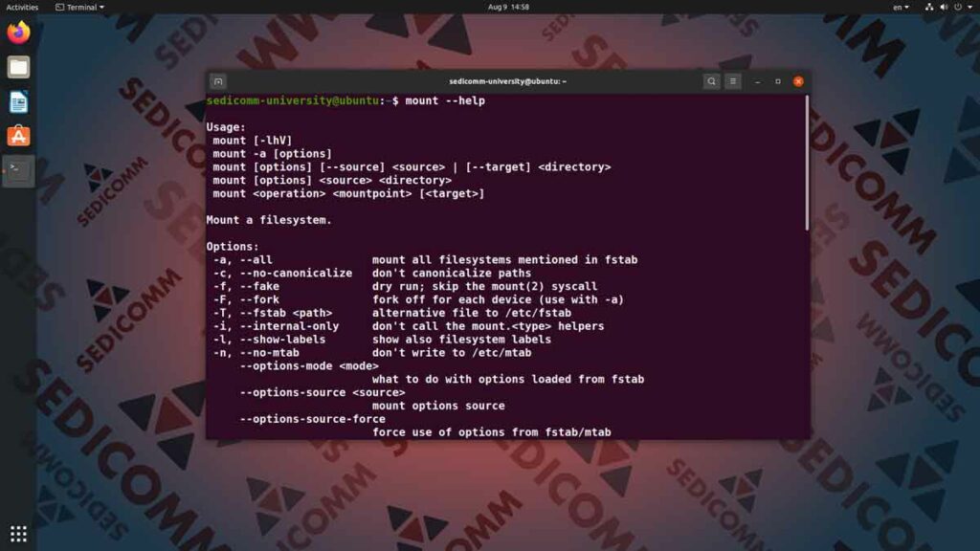Screen dimensions: 980x551
Task: Maximize the terminal window
Action: click(x=777, y=81)
